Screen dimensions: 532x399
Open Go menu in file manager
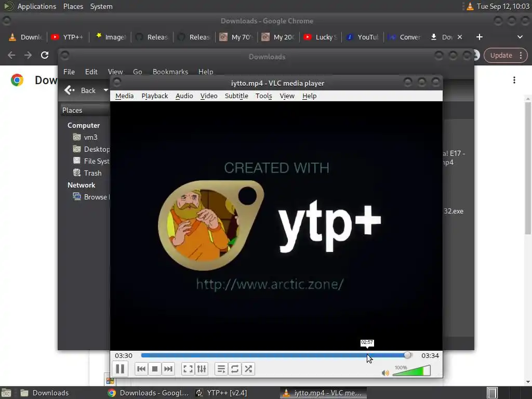[x=137, y=72]
